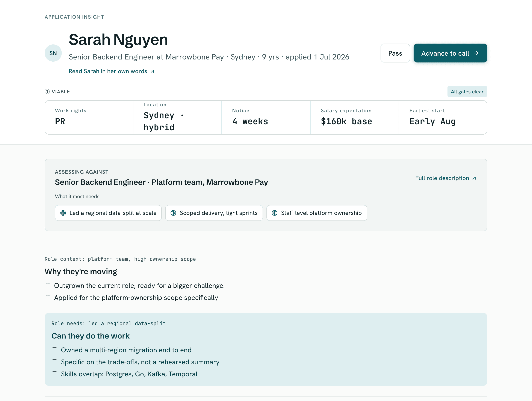Click 'Outgrown the current role' bullet
This screenshot has height=401, width=532.
(139, 286)
